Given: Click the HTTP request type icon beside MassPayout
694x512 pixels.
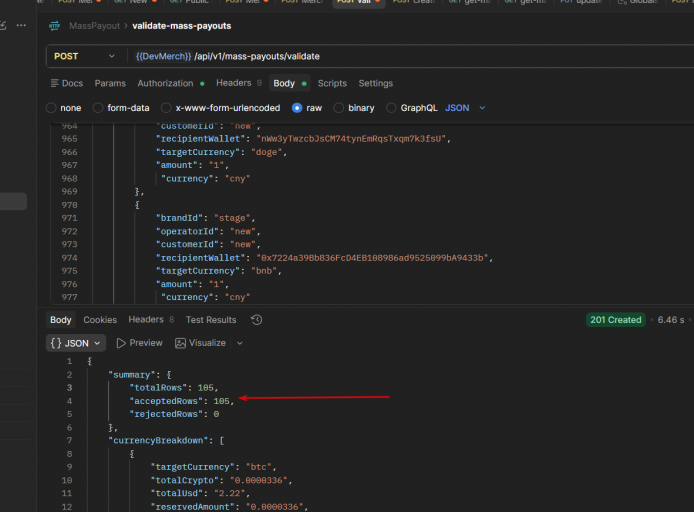Looking at the screenshot, I should click(54, 26).
